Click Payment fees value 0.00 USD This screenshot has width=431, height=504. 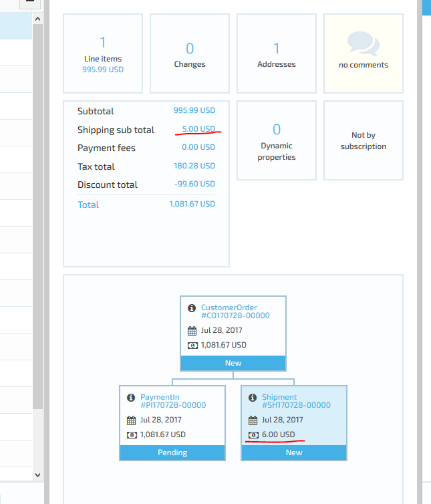point(198,147)
